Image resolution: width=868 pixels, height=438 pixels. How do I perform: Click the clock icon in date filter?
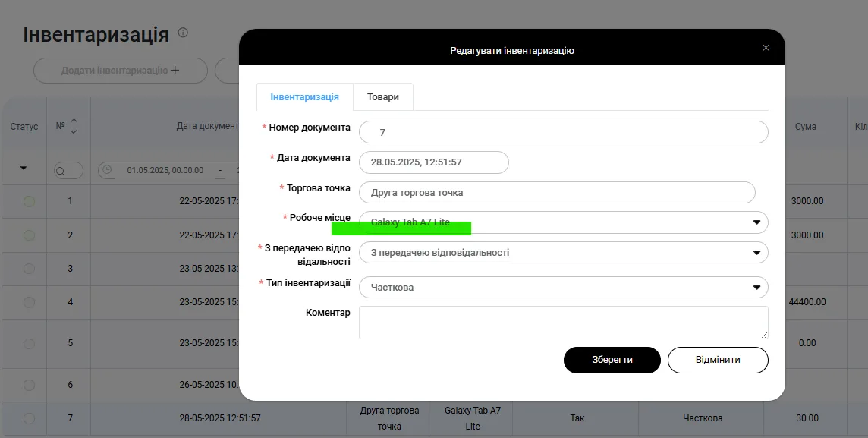107,170
